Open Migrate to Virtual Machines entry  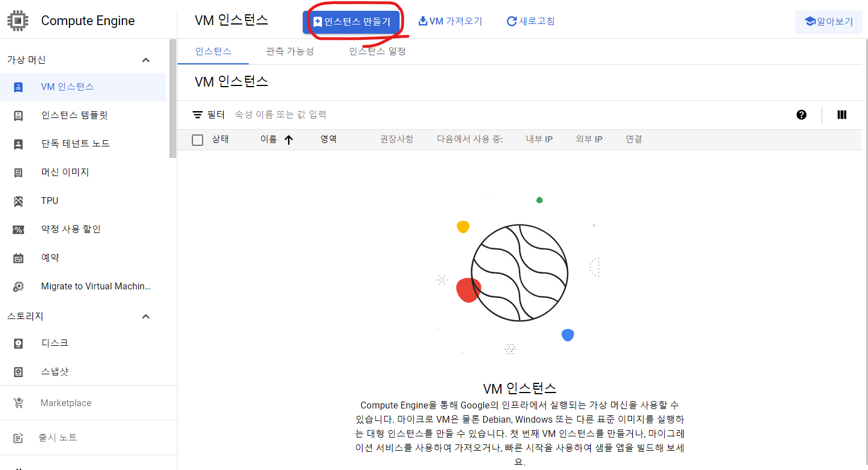click(83, 287)
